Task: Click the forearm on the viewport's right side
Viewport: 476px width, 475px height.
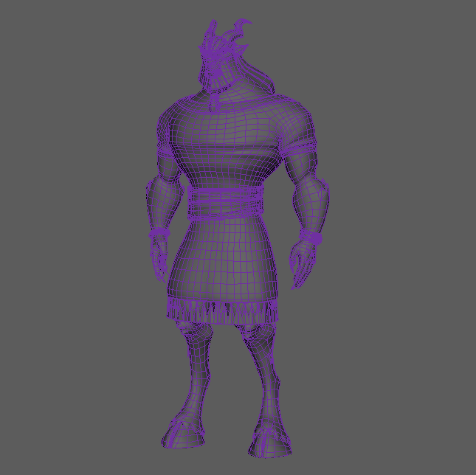Action: [314, 207]
